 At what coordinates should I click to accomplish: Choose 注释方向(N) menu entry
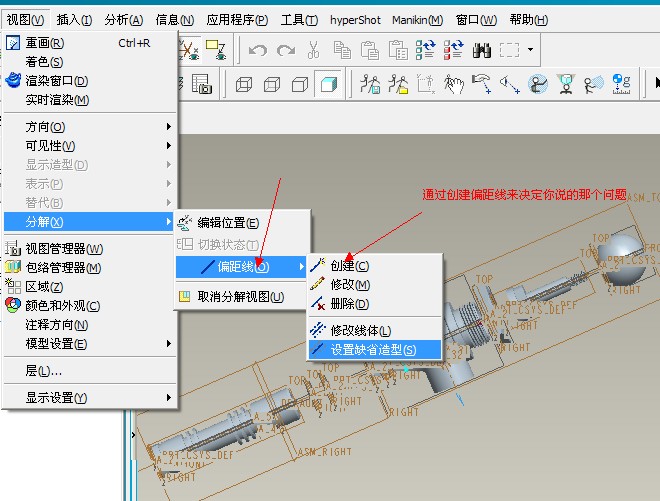(90, 325)
